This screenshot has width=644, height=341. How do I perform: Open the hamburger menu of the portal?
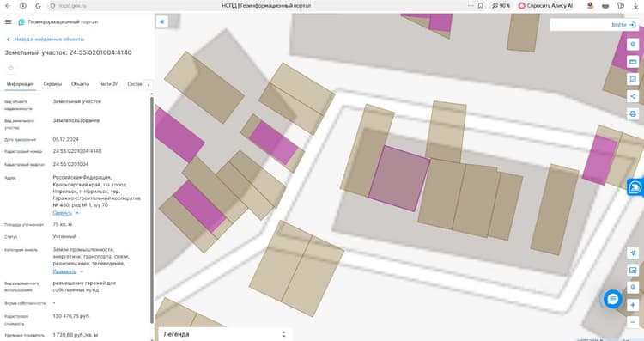pyautogui.click(x=9, y=21)
